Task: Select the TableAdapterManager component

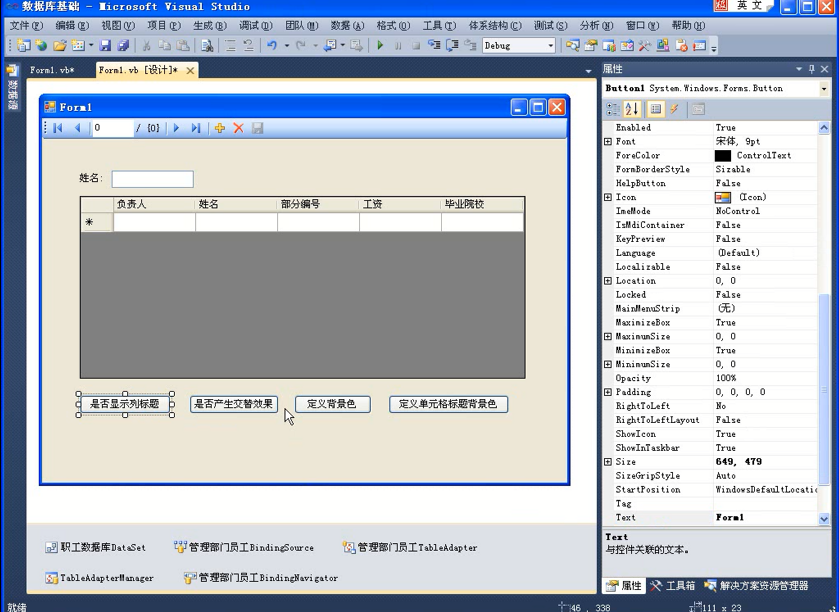Action: 100,578
